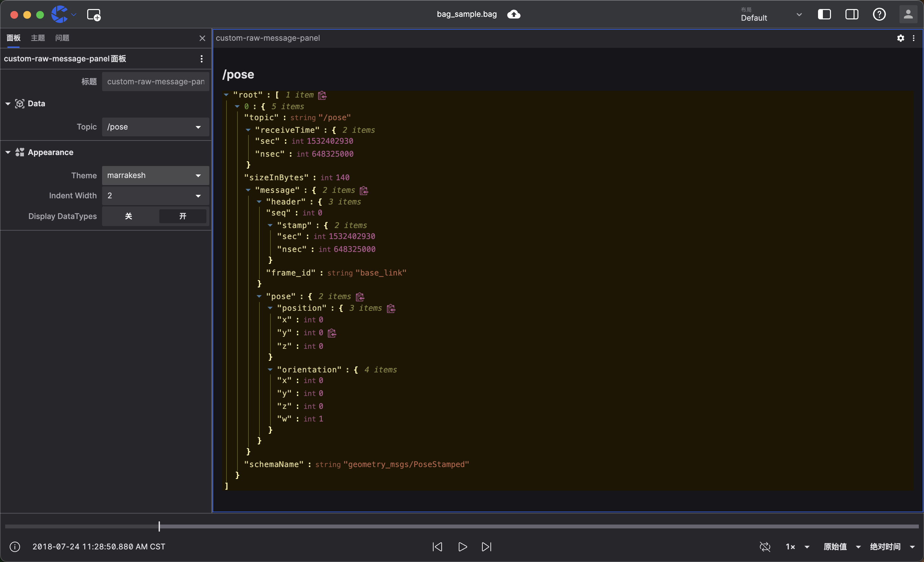Image resolution: width=924 pixels, height=562 pixels.
Task: Copy the root array to clipboard
Action: click(x=322, y=95)
